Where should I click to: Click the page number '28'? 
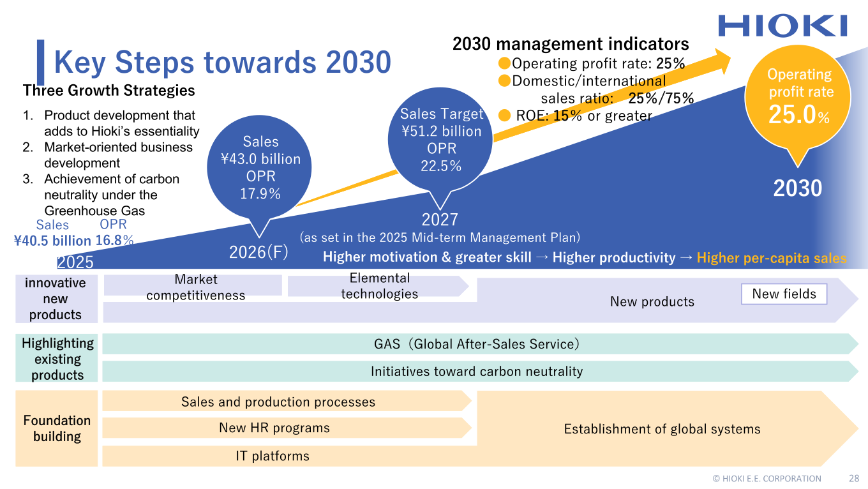tap(854, 478)
